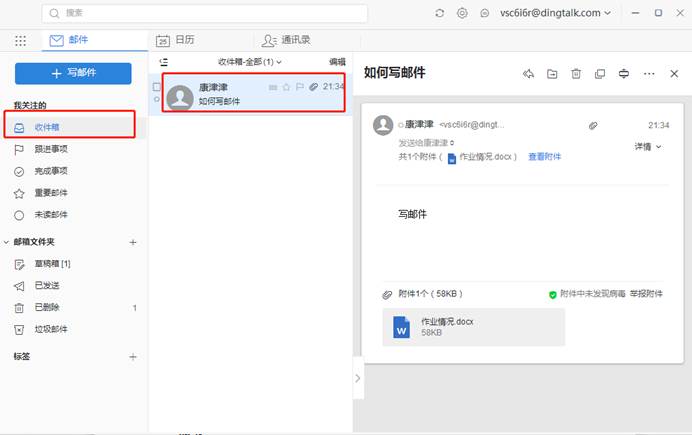Viewport: 692px width, 435px height.
Task: Tick the checkbox beside 康津津's email
Action: tap(156, 87)
